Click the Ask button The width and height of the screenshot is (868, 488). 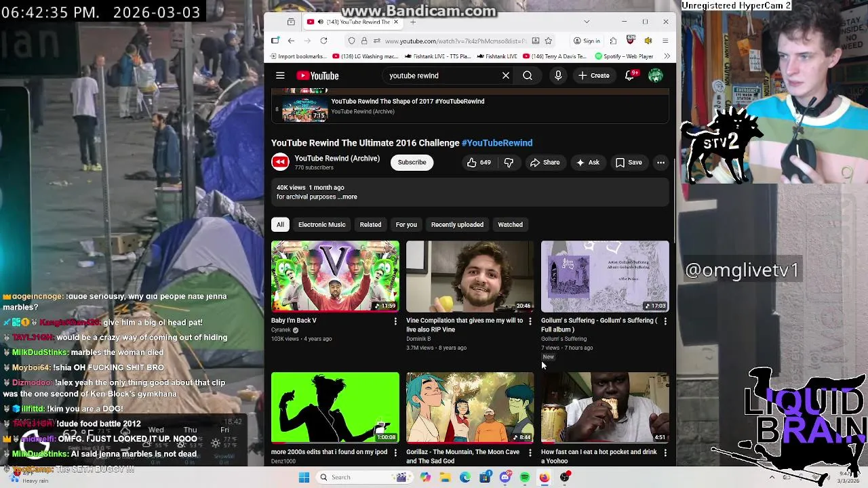(588, 163)
